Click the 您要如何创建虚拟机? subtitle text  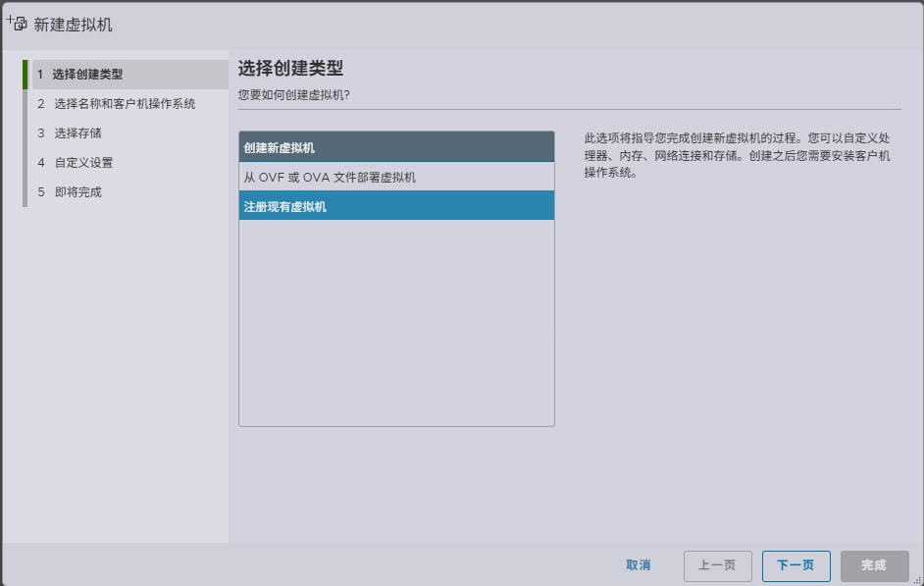pyautogui.click(x=294, y=95)
